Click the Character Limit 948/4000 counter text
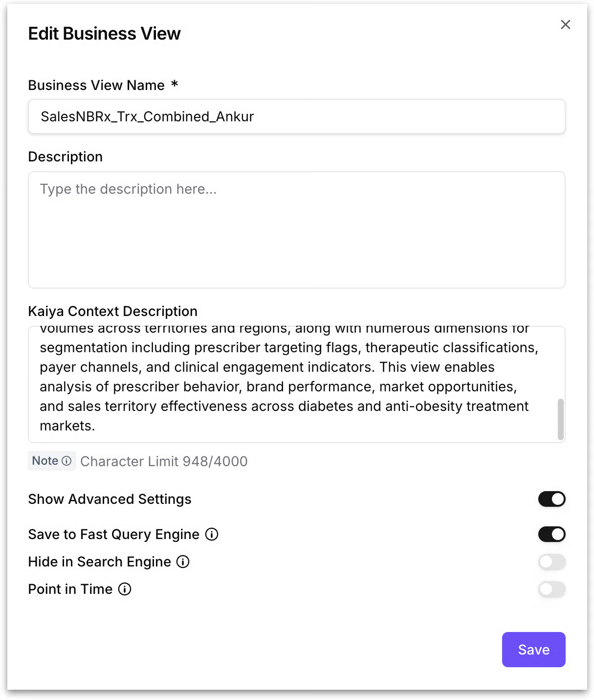Screen dimensions: 594x700 [164, 461]
